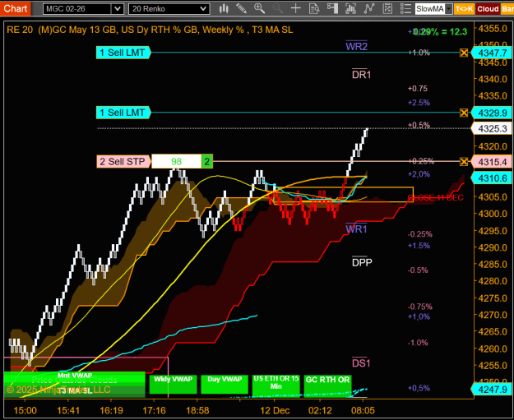Click the DPP pivot label
This screenshot has width=514, height=420.
tap(362, 262)
